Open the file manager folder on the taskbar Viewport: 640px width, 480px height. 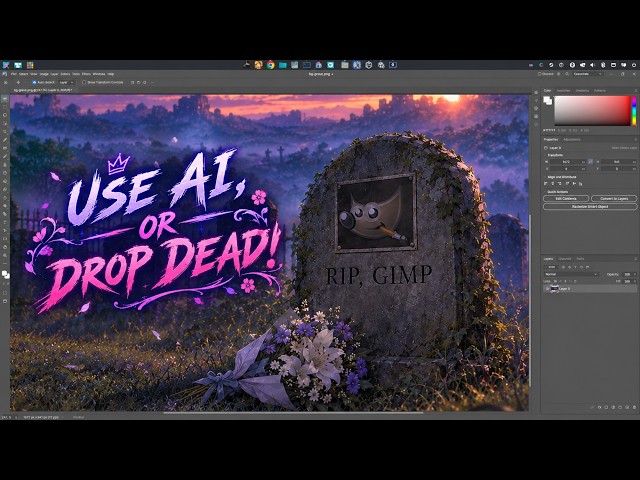[x=282, y=65]
